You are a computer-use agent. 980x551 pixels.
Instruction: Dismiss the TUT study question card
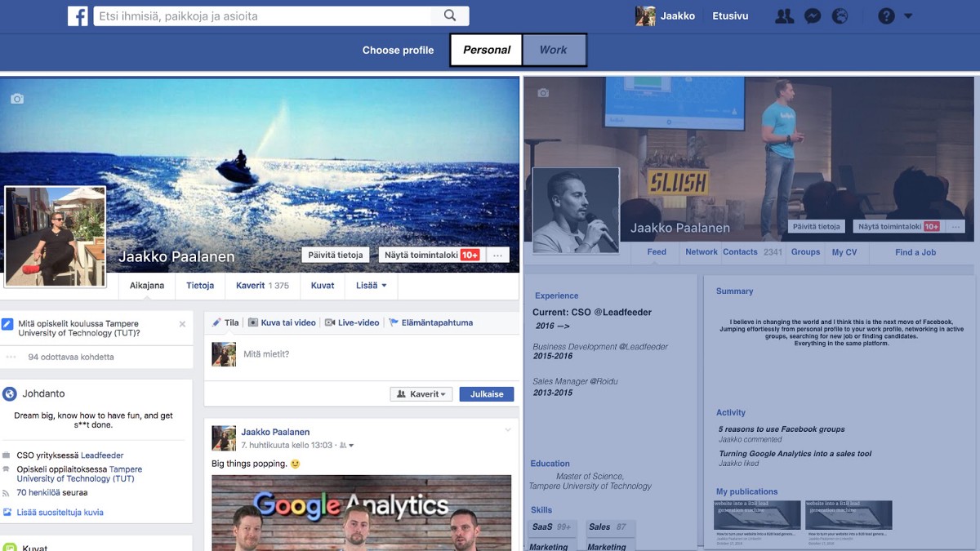click(182, 324)
